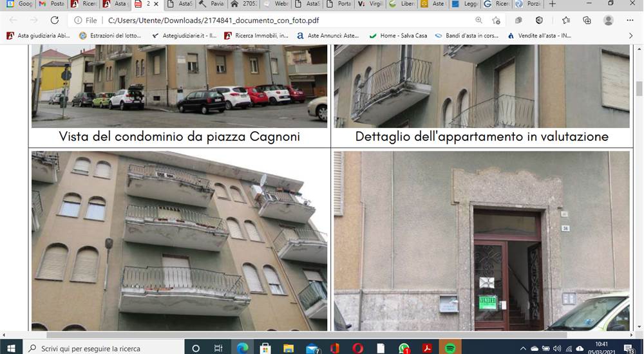This screenshot has width=644, height=354.
Task: Open the user profile avatar
Action: 609,20
